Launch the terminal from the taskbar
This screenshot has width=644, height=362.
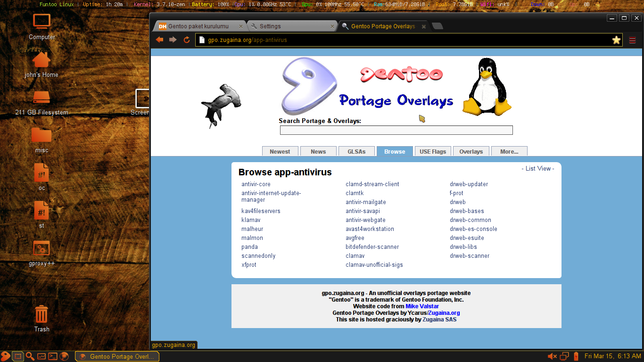point(53,356)
